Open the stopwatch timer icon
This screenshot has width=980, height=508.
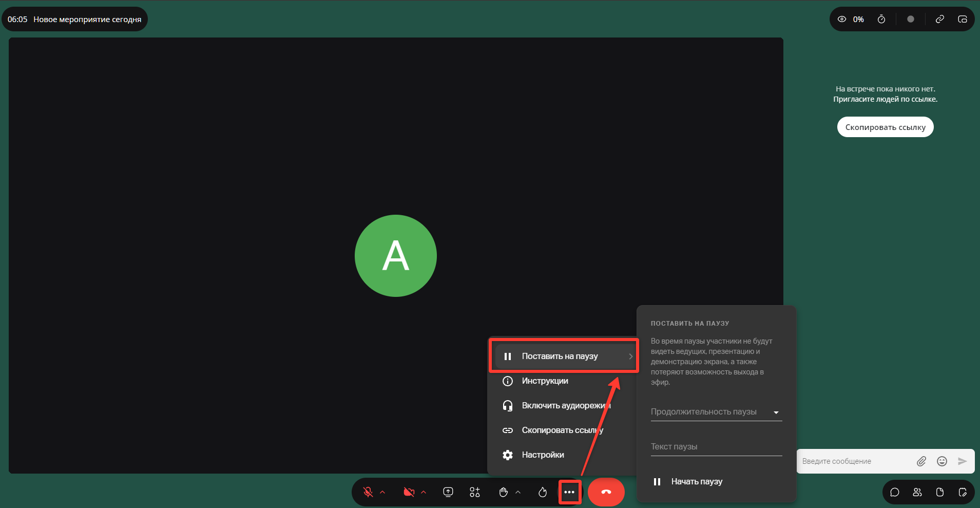[881, 19]
